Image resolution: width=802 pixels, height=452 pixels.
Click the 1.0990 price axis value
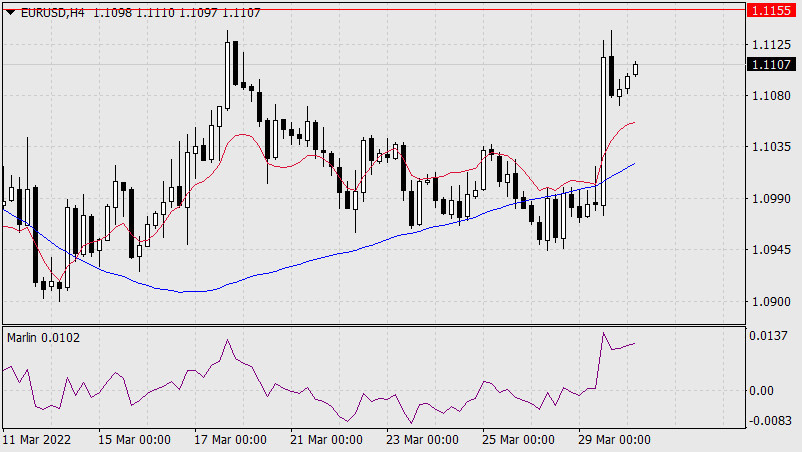click(771, 198)
